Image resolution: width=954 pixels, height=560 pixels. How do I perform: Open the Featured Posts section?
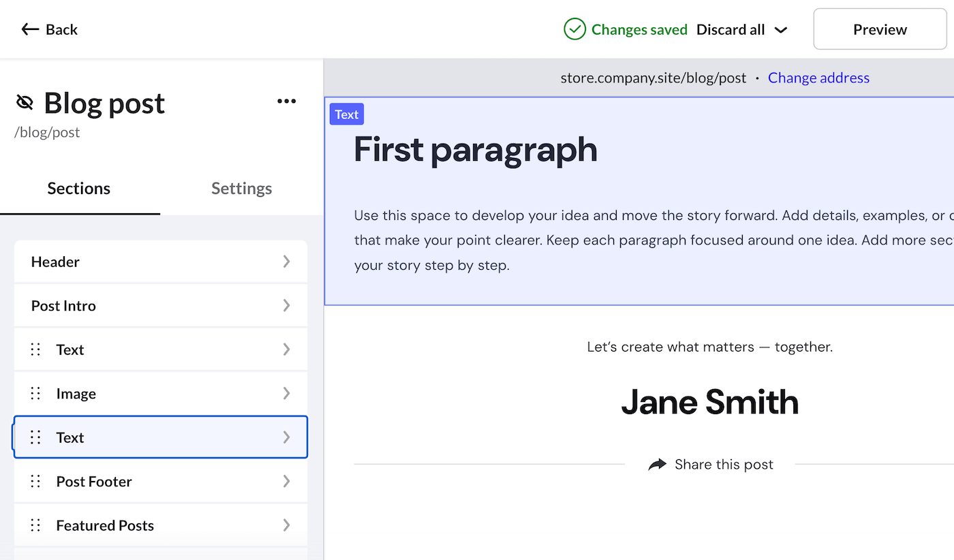[161, 525]
